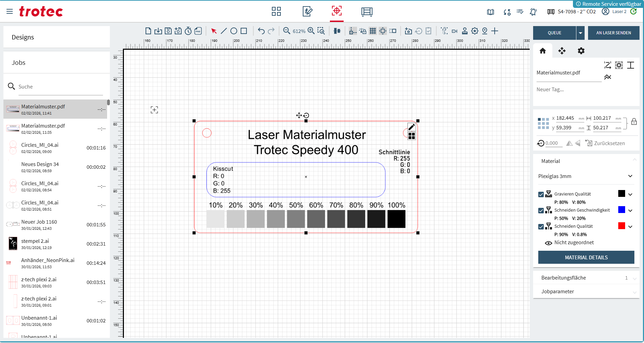Viewport: 644px width, 343px height.
Task: Uncheck the Gravieren Qualität checkbox
Action: (x=541, y=194)
